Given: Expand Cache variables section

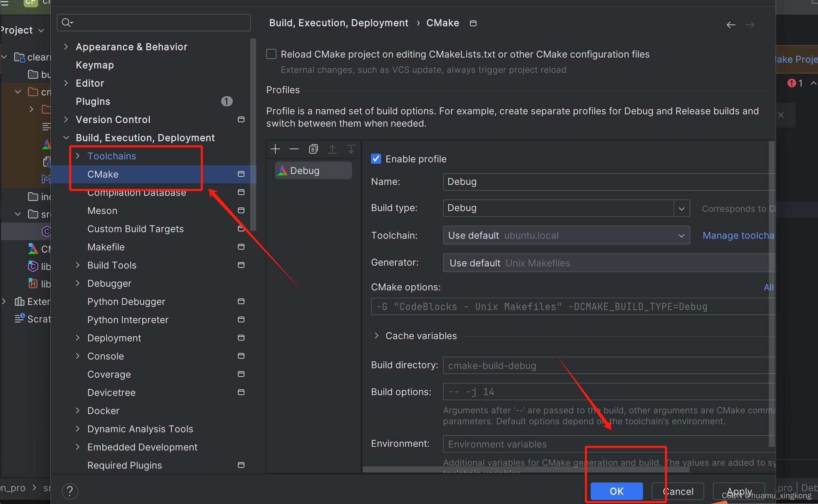Looking at the screenshot, I should pyautogui.click(x=377, y=336).
